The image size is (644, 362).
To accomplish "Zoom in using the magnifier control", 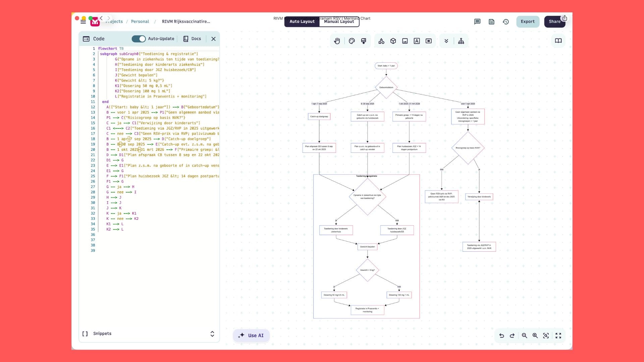I will pos(535,335).
